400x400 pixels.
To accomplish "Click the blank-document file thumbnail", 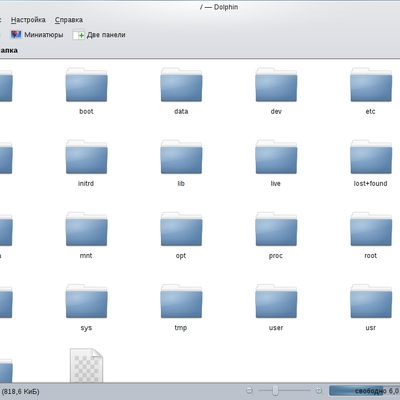I will 86,365.
